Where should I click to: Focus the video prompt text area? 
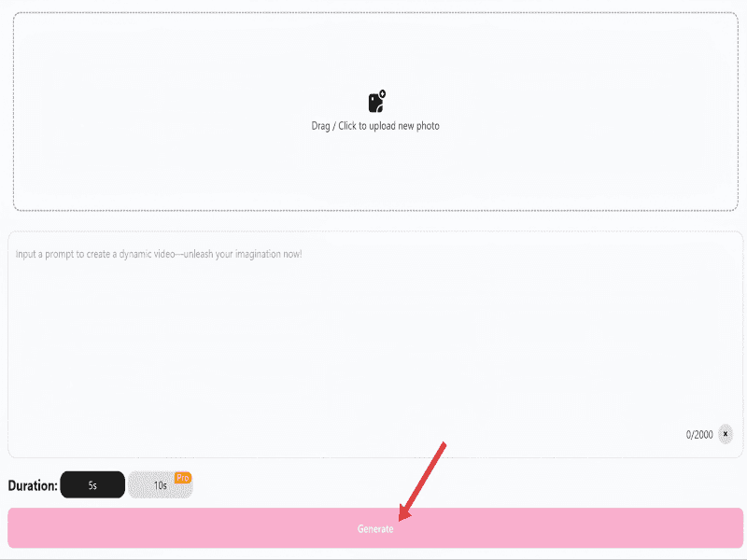(375, 344)
